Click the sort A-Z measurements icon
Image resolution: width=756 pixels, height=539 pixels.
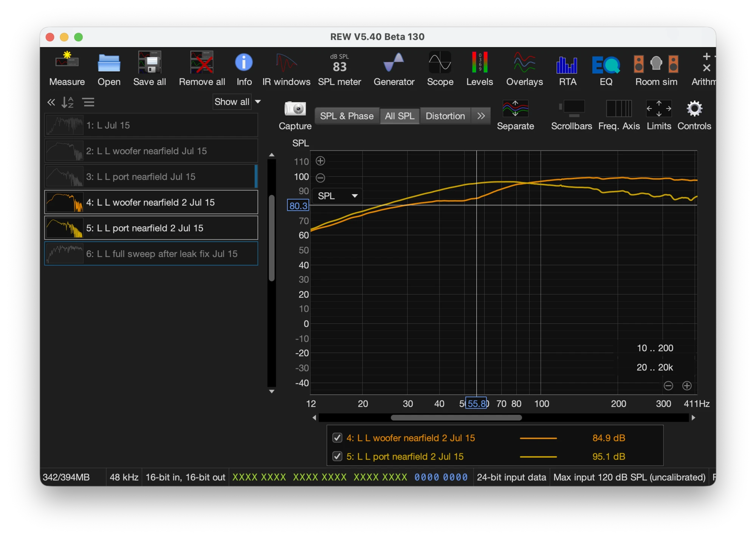(x=68, y=102)
